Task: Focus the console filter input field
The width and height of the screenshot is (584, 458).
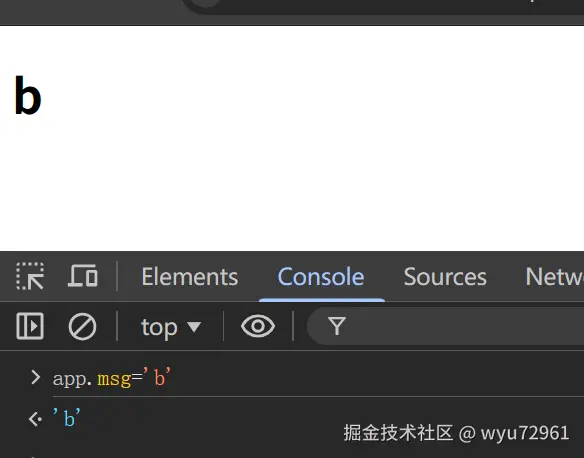Action: point(445,326)
